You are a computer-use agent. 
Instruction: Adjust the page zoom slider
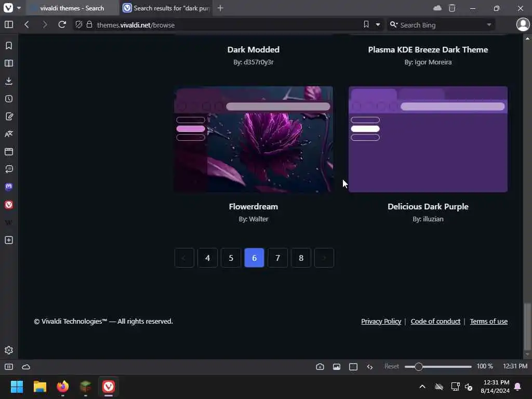pos(437,367)
